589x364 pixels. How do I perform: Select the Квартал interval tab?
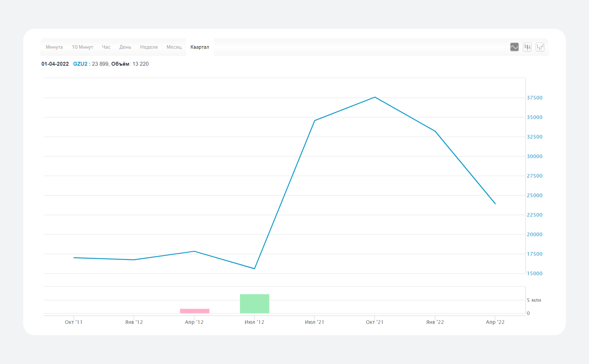point(199,47)
